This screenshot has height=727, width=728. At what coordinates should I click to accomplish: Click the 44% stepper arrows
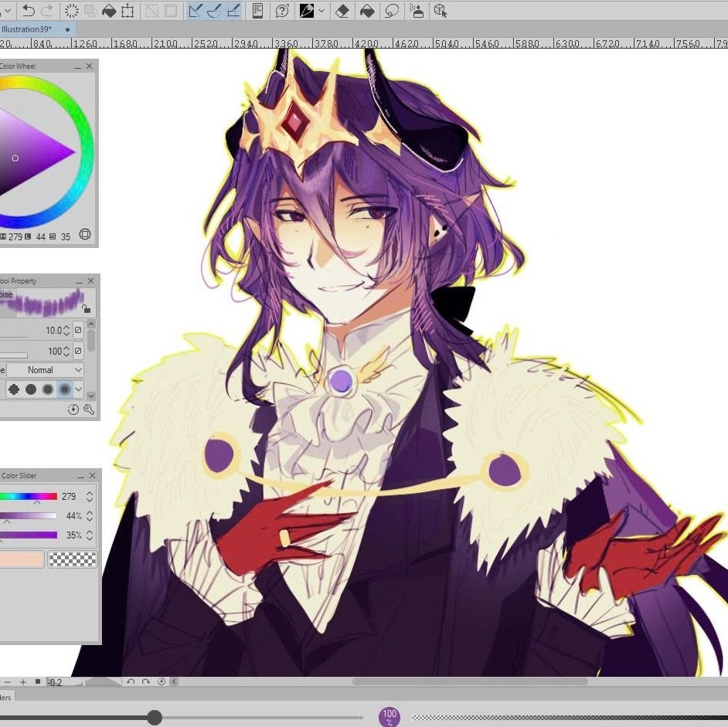90,516
